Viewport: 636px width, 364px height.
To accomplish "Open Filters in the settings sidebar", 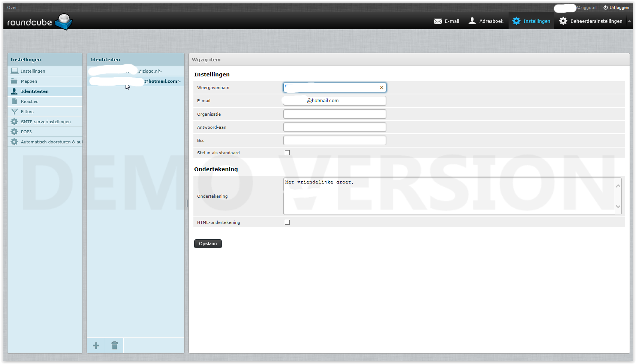I will coord(45,112).
